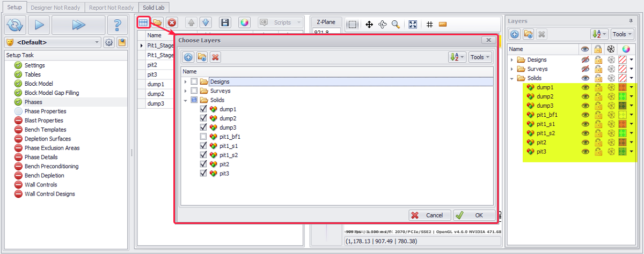Click add folder icon in Layers panel
644x254 pixels.
528,34
